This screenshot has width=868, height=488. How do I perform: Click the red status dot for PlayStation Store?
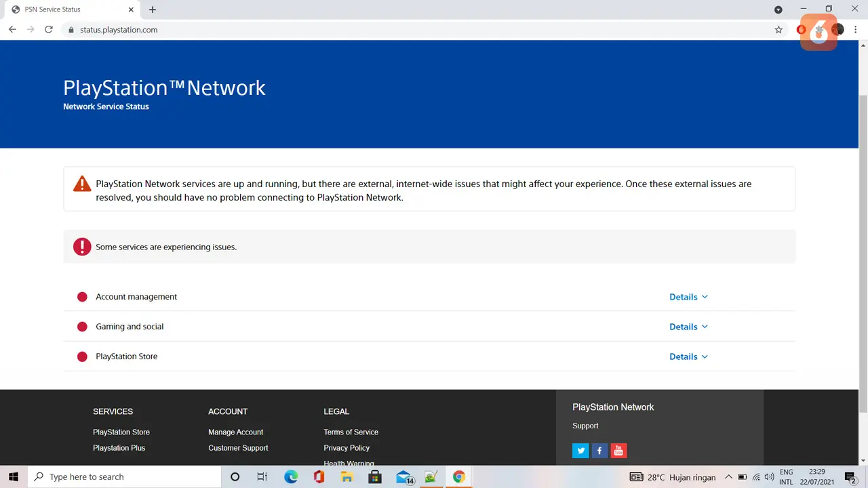(x=82, y=357)
